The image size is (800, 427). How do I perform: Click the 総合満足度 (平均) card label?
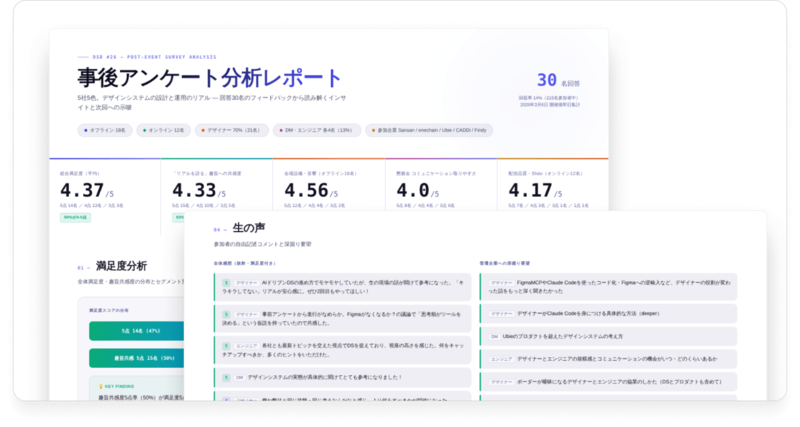tap(80, 173)
